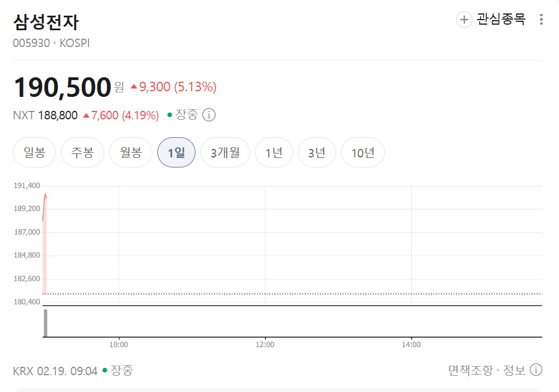This screenshot has width=559, height=392.
Task: Select the 1년 period button
Action: [274, 152]
